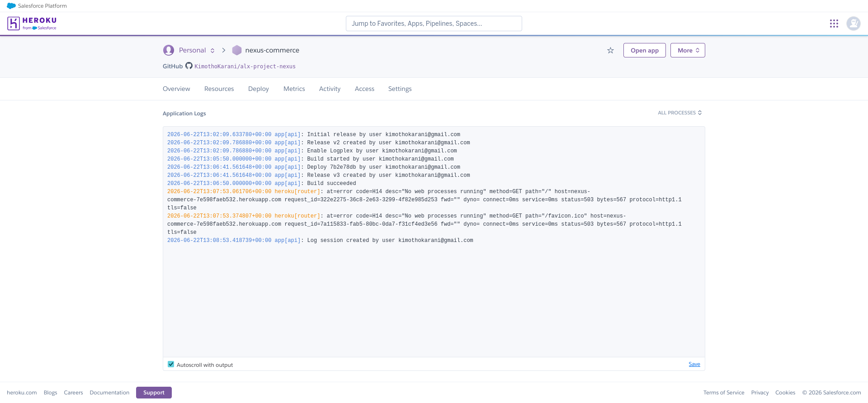Click the 'Build succeeded' log line
Image resolution: width=868 pixels, height=403 pixels.
[262, 183]
